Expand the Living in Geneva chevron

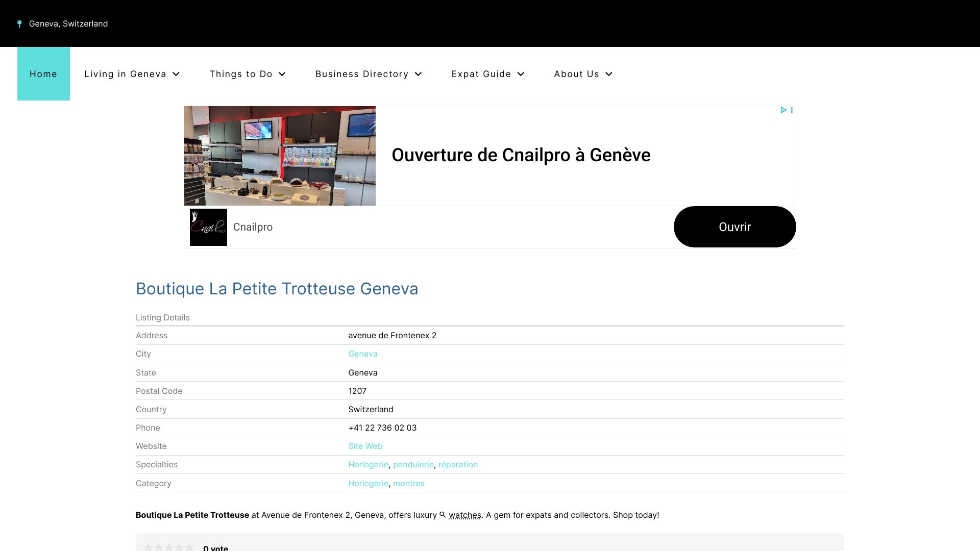click(x=176, y=74)
